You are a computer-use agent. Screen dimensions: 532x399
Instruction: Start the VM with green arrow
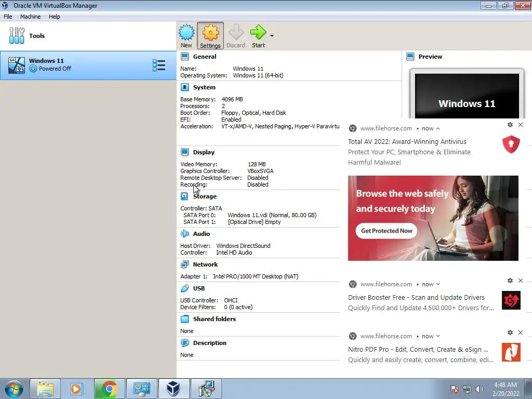pyautogui.click(x=259, y=33)
